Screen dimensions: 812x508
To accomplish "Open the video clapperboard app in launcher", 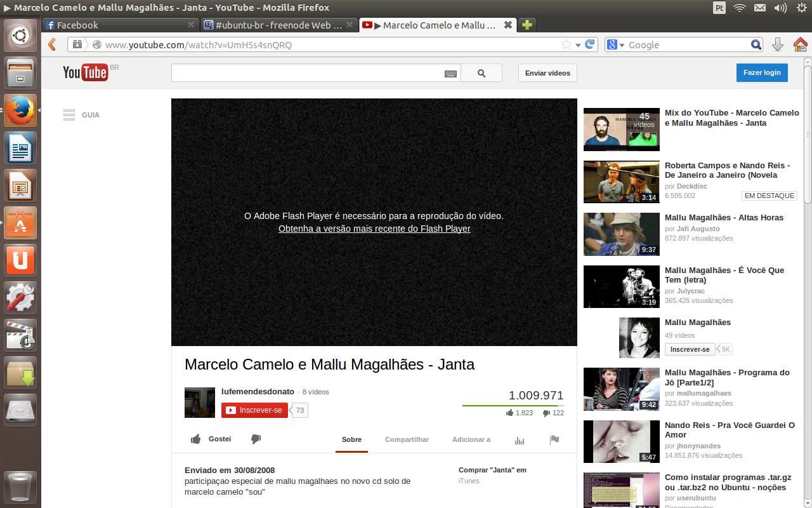I will 21,335.
